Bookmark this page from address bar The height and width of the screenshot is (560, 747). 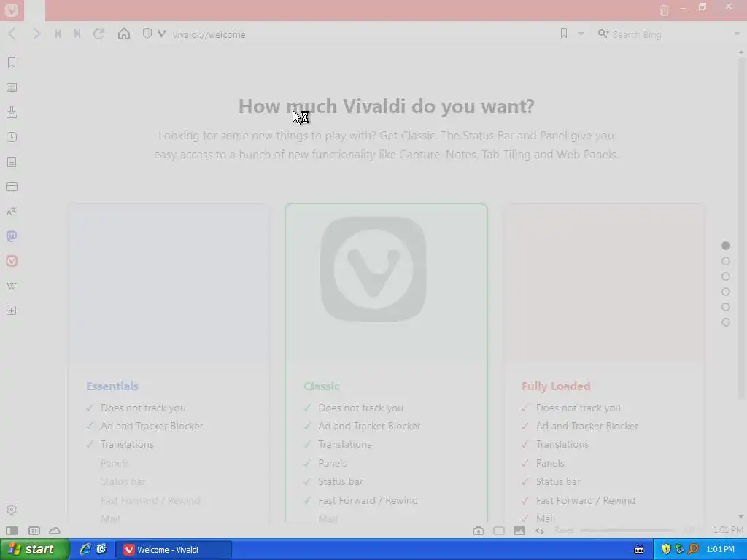coord(564,34)
